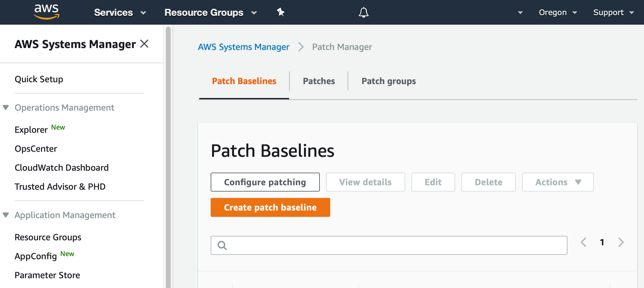Open the Actions dropdown
644x288 pixels.
(557, 182)
